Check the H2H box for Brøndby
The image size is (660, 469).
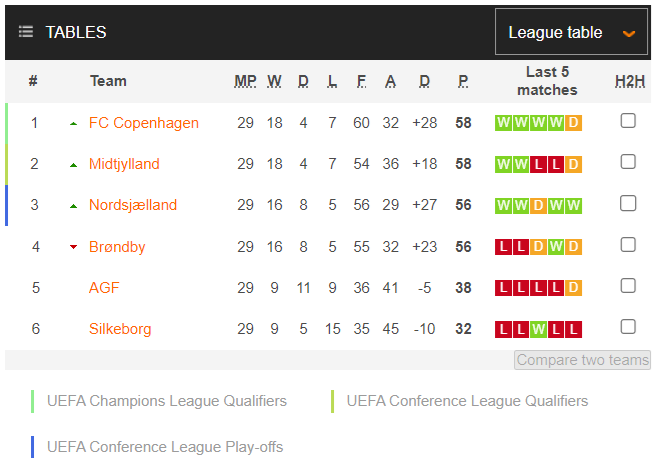point(628,244)
